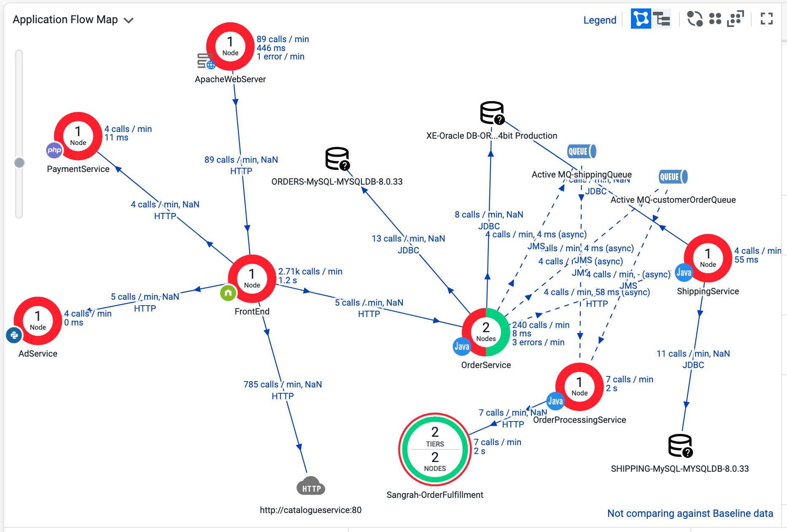The height and width of the screenshot is (532, 787).
Task: Click the Active MQ-shippingQueue queue icon
Action: coord(582,151)
